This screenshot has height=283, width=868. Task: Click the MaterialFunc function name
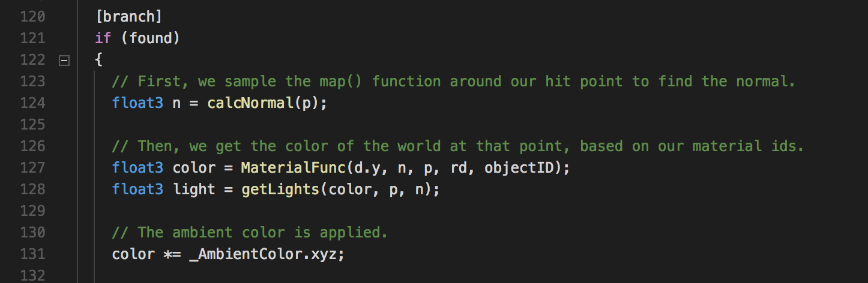coord(294,168)
